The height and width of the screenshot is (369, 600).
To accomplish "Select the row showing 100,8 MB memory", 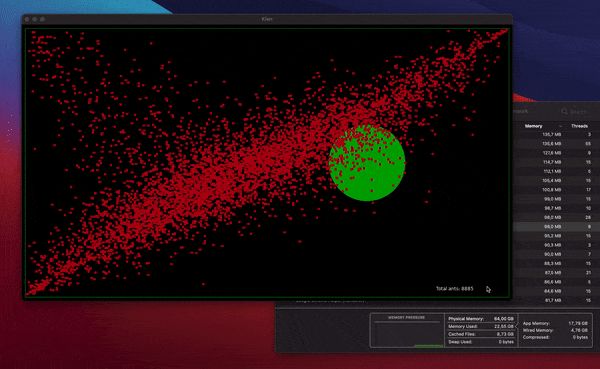I will [556, 189].
